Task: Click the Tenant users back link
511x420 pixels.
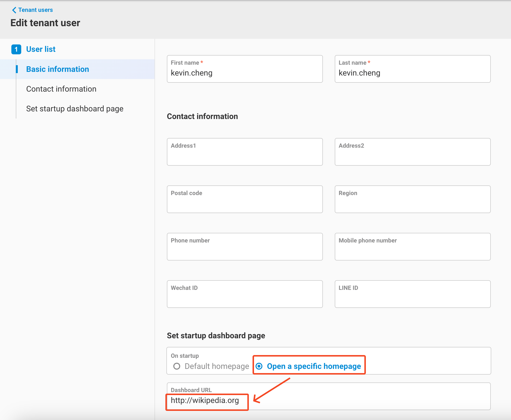Action: (x=36, y=10)
